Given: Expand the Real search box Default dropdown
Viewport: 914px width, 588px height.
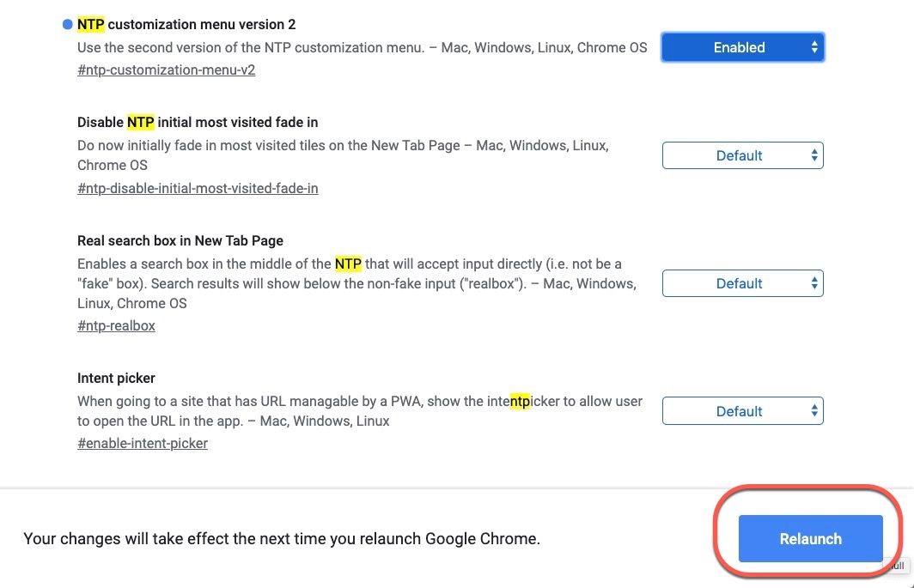Looking at the screenshot, I should click(x=742, y=283).
